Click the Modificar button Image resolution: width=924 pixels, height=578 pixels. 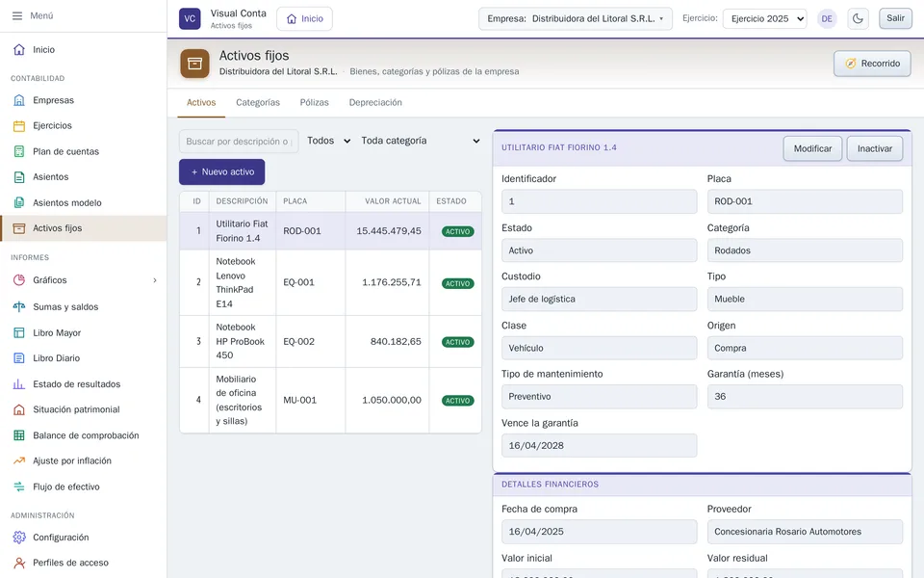coord(812,148)
